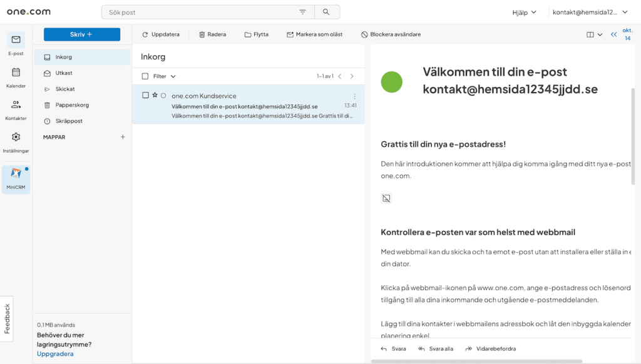Open the Kontakter section
The width and height of the screenshot is (641, 364).
tap(16, 110)
